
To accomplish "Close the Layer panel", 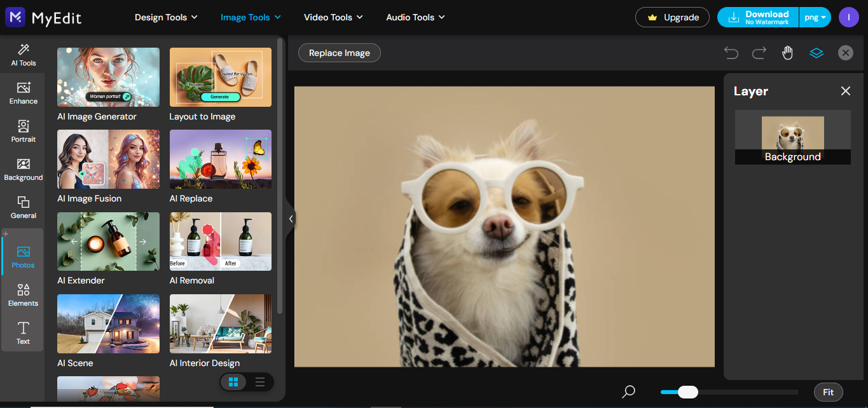I will 845,91.
